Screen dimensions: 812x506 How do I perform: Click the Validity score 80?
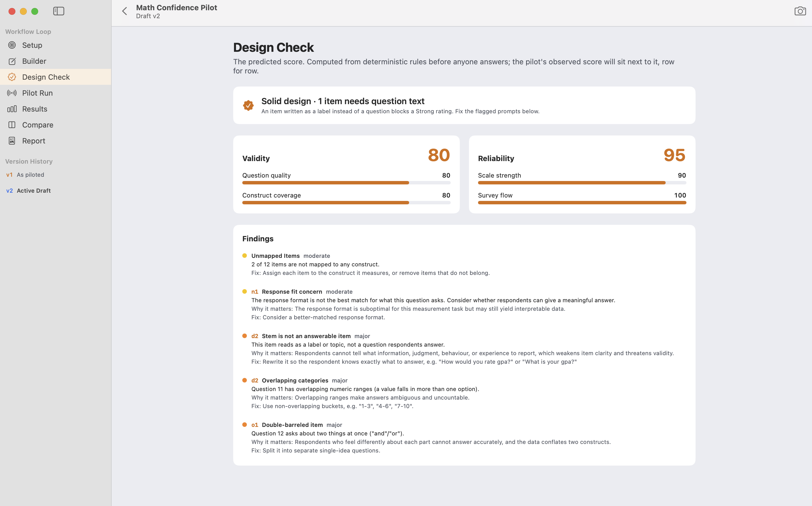pos(439,155)
